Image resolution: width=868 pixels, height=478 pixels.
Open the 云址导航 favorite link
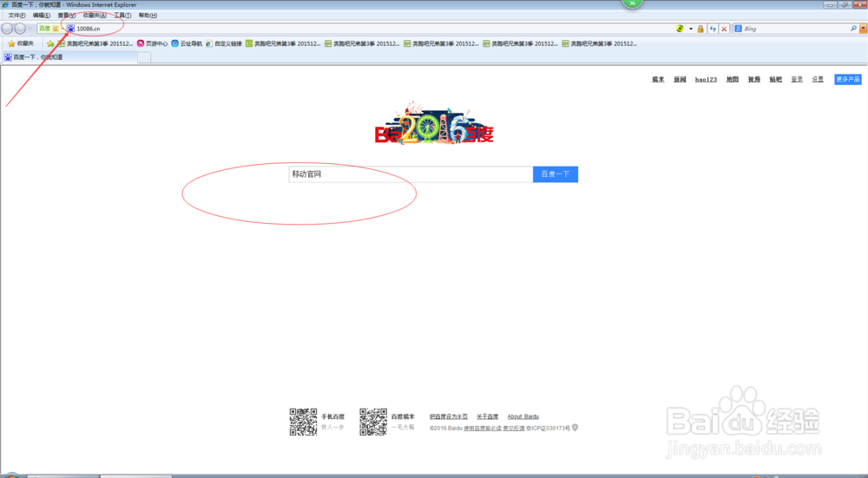[x=187, y=43]
